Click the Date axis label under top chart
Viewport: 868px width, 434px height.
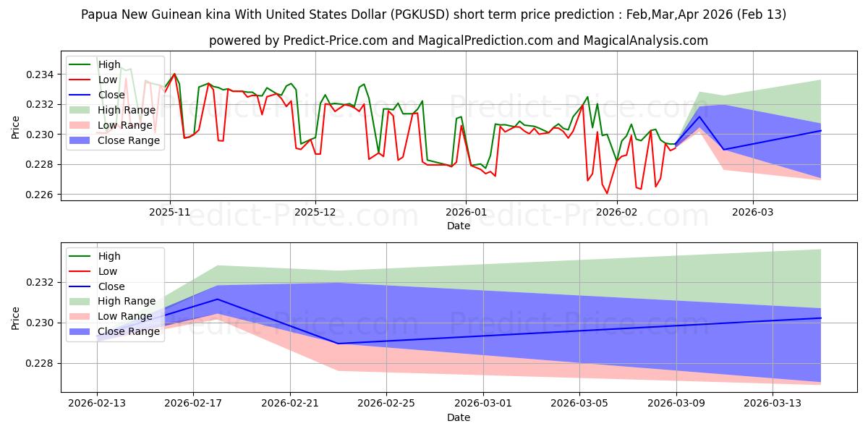point(459,226)
